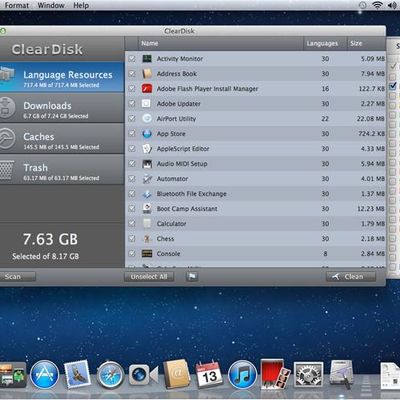This screenshot has width=400, height=400.
Task: Open System Preferences gear in Dock
Action: pos(308,375)
